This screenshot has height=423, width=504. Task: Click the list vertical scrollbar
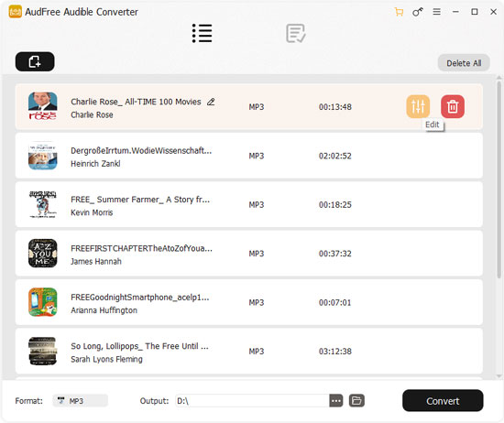[x=499, y=179]
